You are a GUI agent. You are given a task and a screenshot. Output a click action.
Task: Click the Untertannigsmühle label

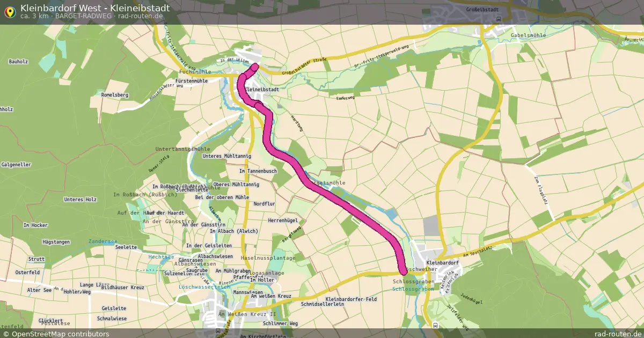tap(182, 149)
